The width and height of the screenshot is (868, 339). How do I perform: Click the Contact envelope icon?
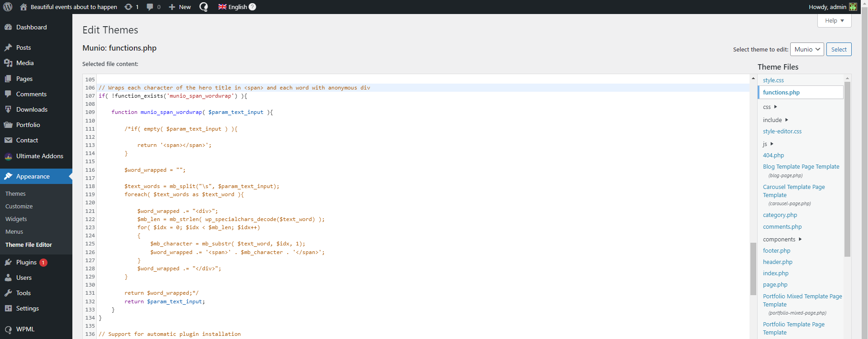pos(8,140)
